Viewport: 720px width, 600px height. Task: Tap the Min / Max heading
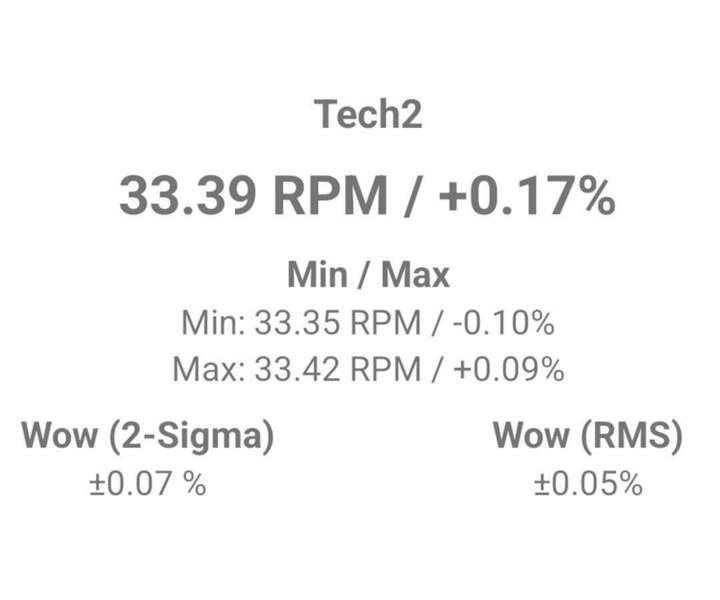(368, 273)
